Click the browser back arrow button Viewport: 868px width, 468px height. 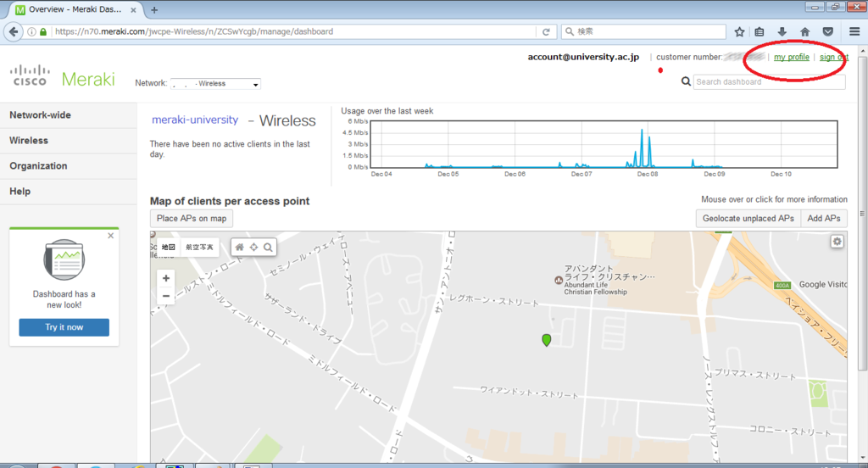tap(14, 31)
